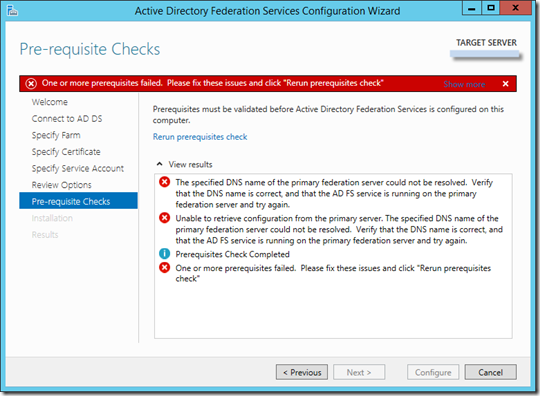Click the error icon in the red banner

coord(31,83)
